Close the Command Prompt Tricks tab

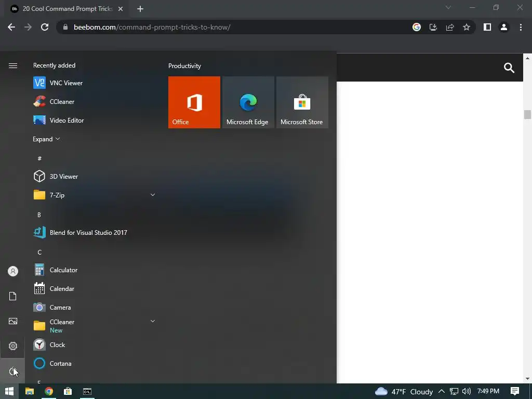(x=121, y=9)
